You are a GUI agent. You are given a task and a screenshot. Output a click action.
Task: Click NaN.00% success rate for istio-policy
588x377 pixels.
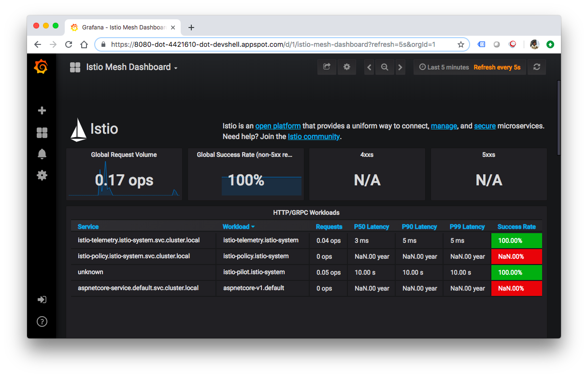coord(516,256)
